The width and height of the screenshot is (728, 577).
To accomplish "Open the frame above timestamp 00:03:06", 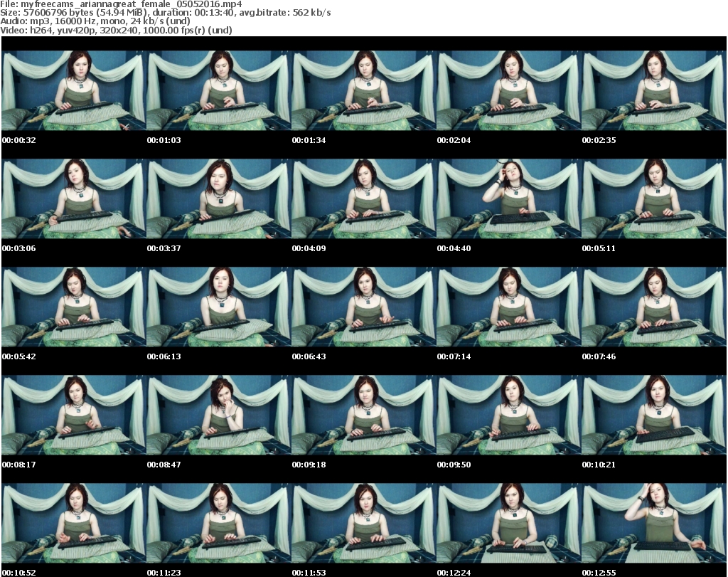I will click(x=74, y=198).
